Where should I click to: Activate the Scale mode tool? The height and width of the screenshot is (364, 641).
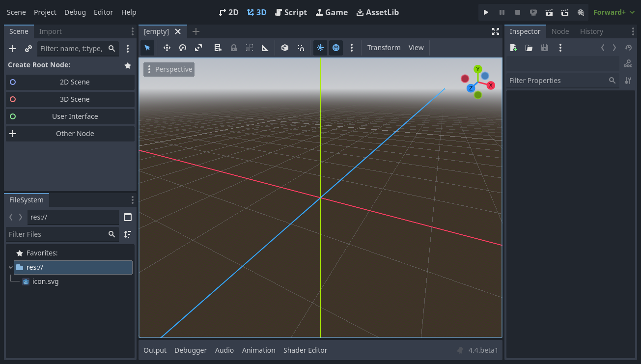pyautogui.click(x=198, y=48)
